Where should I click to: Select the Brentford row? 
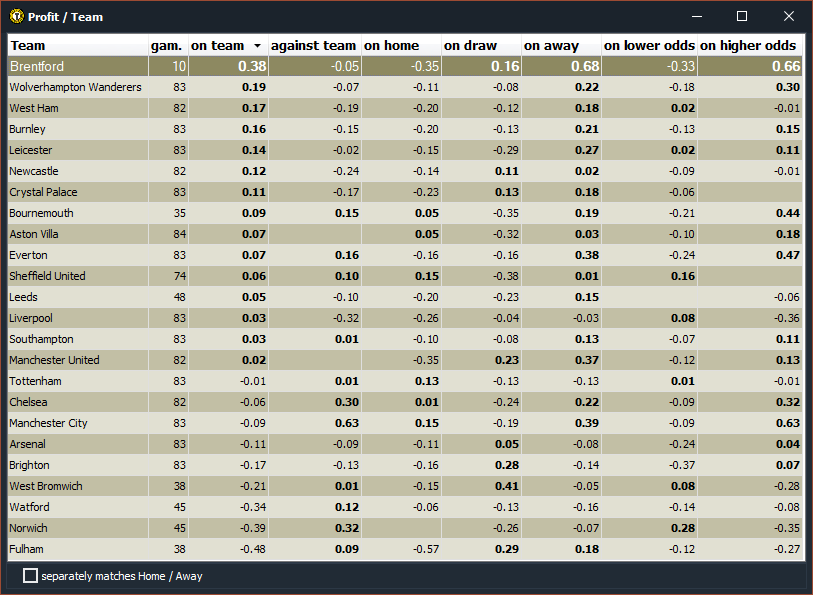(x=37, y=67)
